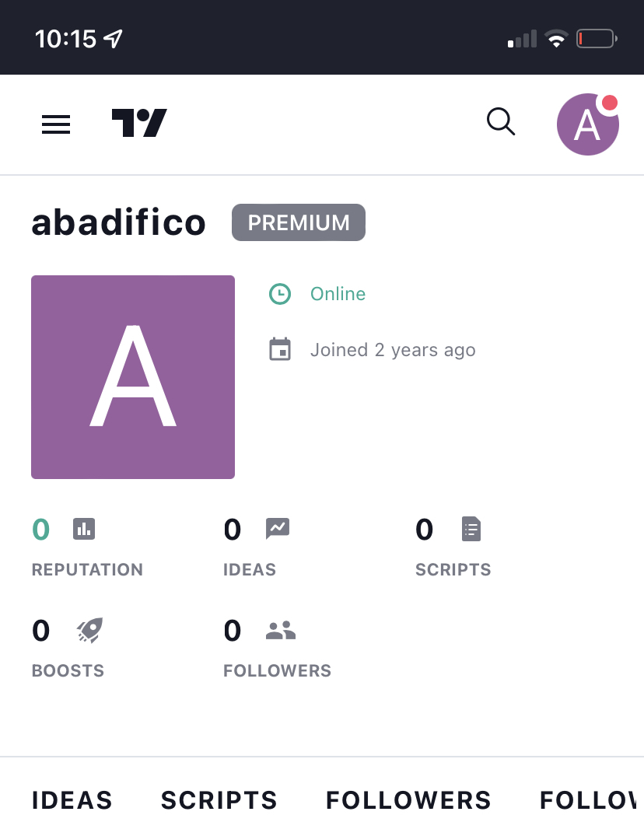
Task: Click the REPUTATION stat label
Action: 87,570
